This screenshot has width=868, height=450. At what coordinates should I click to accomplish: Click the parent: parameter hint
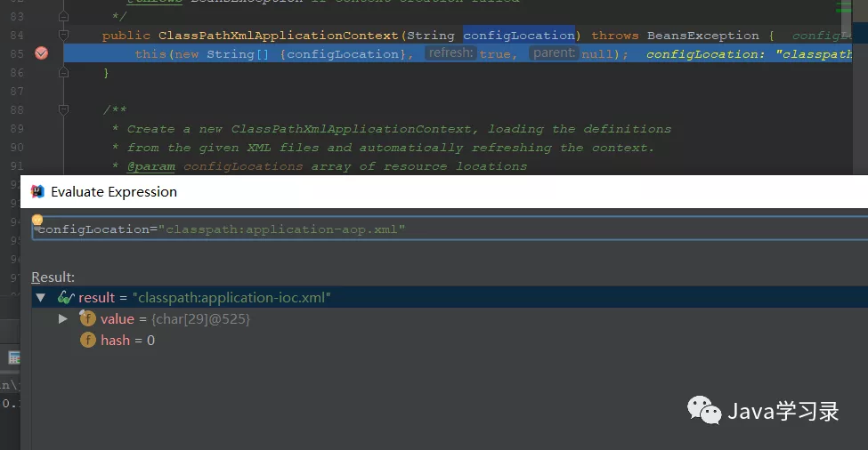click(x=554, y=52)
